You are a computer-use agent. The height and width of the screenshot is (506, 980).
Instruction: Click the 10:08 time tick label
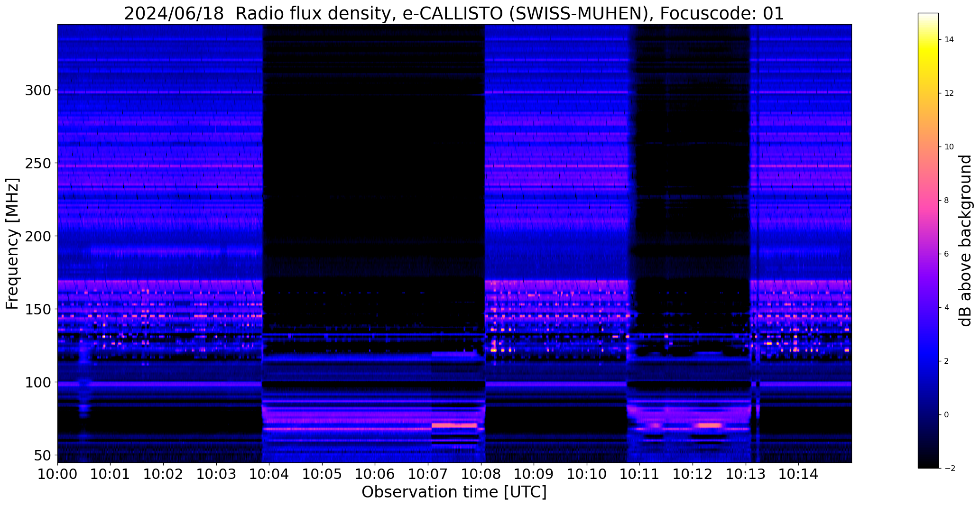point(481,473)
